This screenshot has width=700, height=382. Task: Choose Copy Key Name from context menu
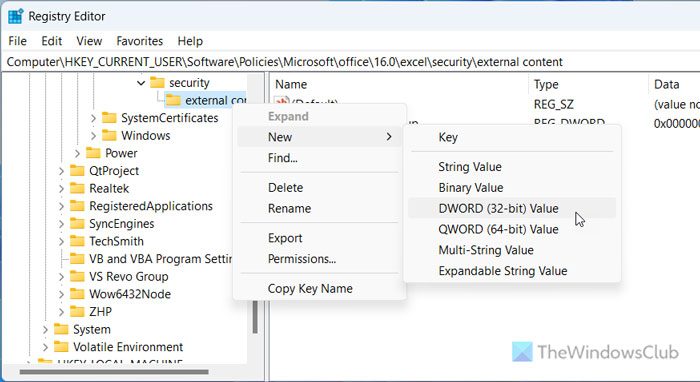coord(319,289)
